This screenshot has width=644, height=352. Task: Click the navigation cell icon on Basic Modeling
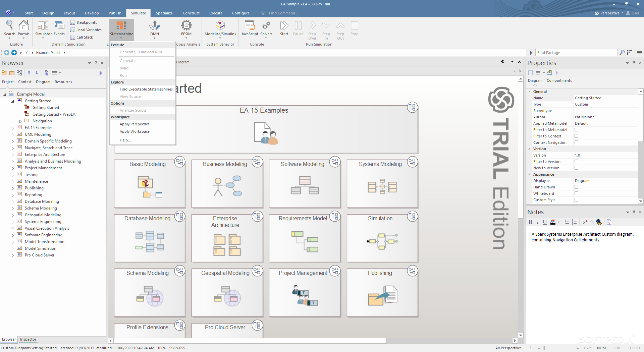pyautogui.click(x=180, y=162)
